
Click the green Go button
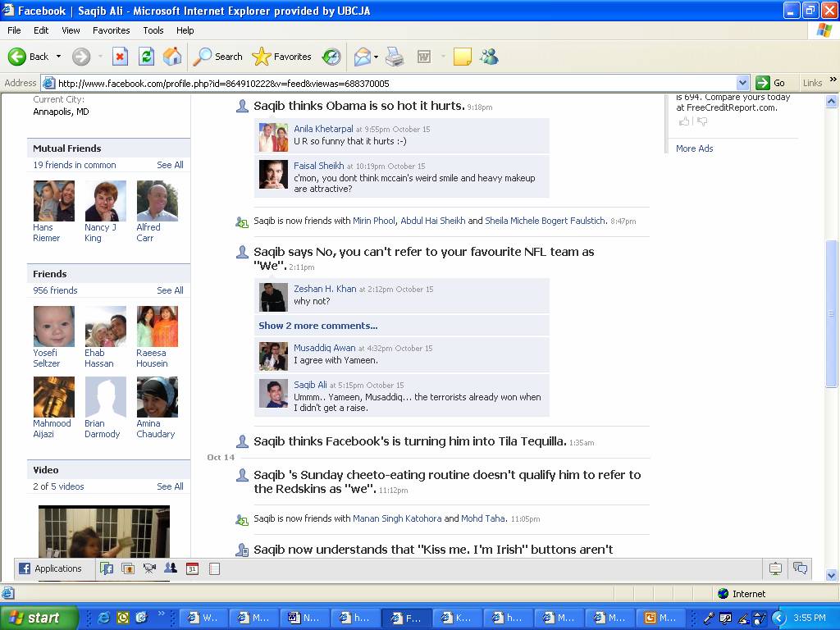click(x=769, y=83)
